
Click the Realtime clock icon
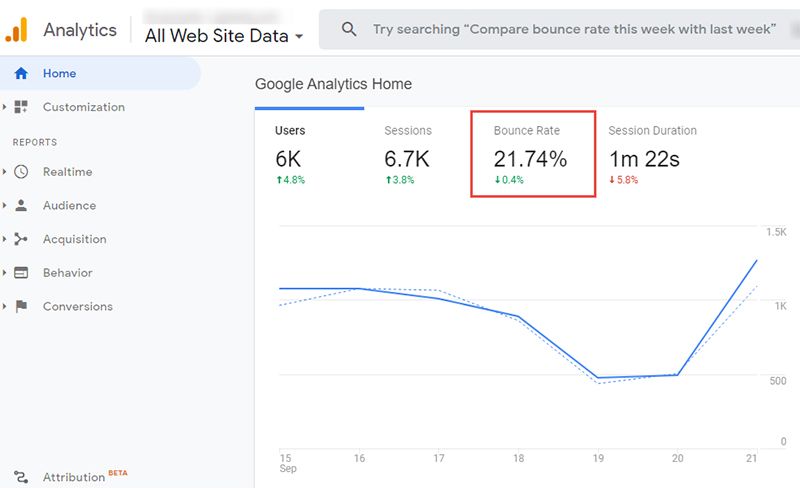point(21,172)
